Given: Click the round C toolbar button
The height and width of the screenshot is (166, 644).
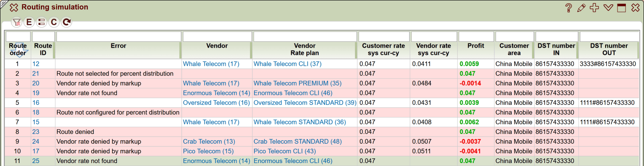Looking at the screenshot, I should tap(54, 22).
